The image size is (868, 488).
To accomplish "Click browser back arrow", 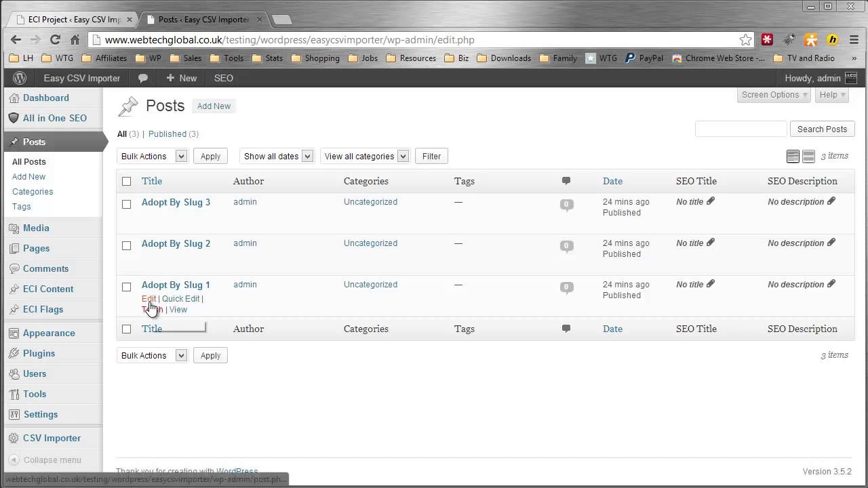I will (x=16, y=40).
